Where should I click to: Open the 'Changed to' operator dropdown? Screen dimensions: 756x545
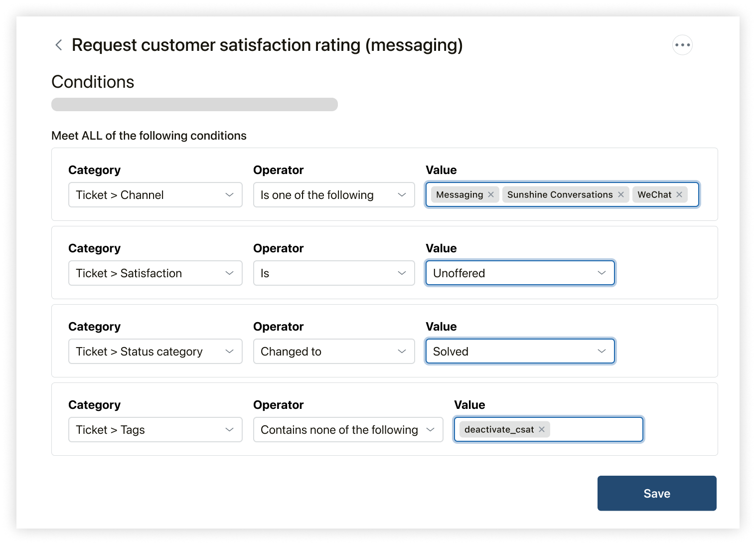click(x=333, y=352)
